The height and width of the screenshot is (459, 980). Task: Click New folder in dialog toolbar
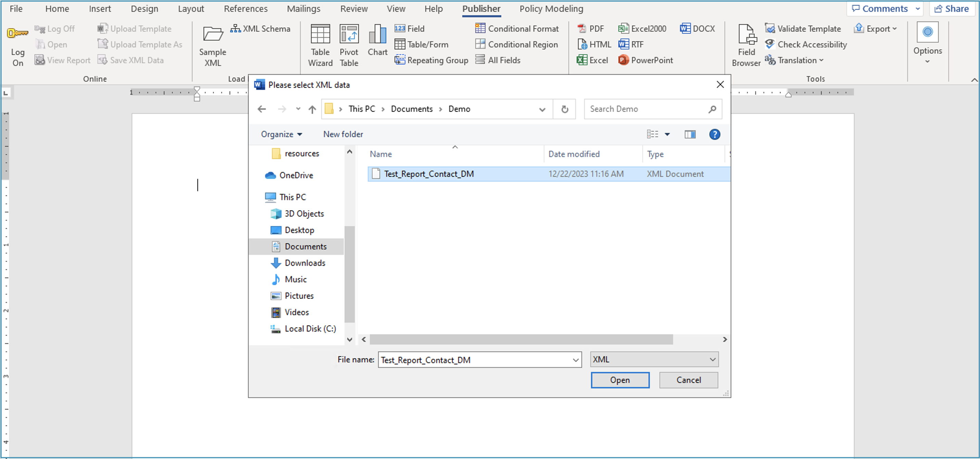(x=343, y=134)
